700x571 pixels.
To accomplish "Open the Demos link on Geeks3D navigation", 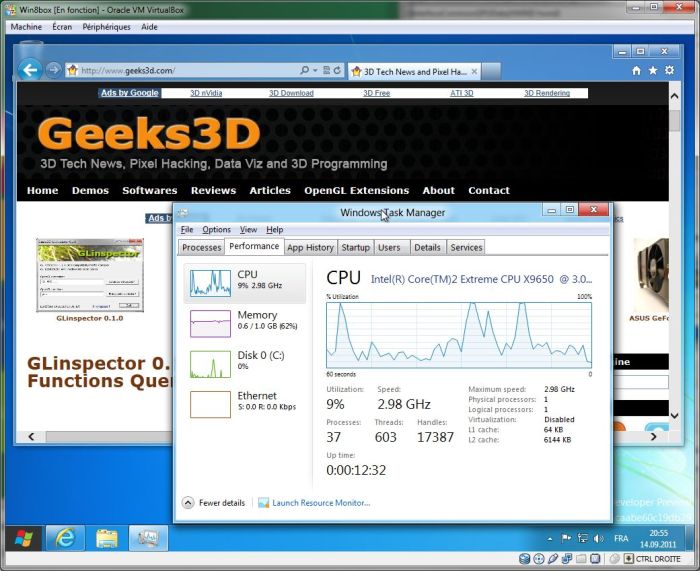I will point(90,190).
